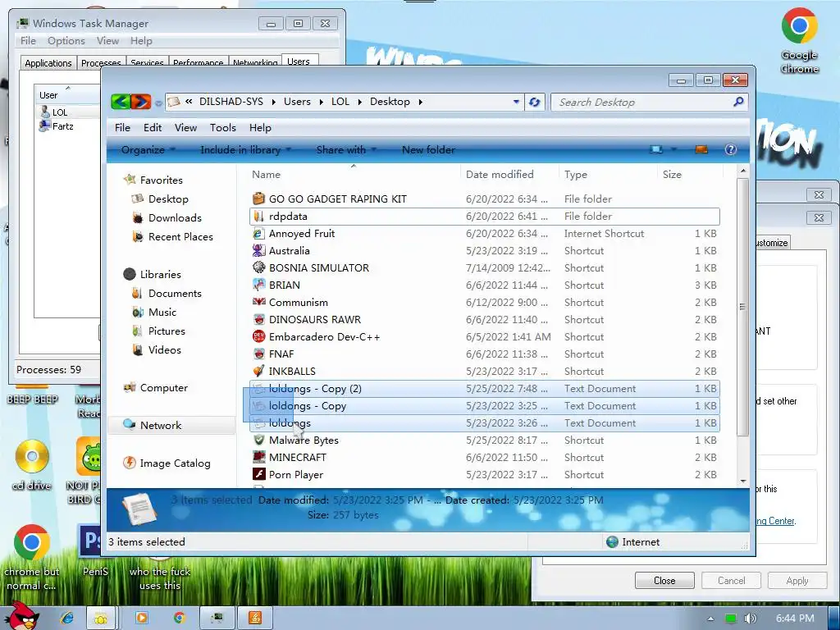Image resolution: width=840 pixels, height=630 pixels.
Task: Show hidden tray icons arrow
Action: click(x=710, y=619)
